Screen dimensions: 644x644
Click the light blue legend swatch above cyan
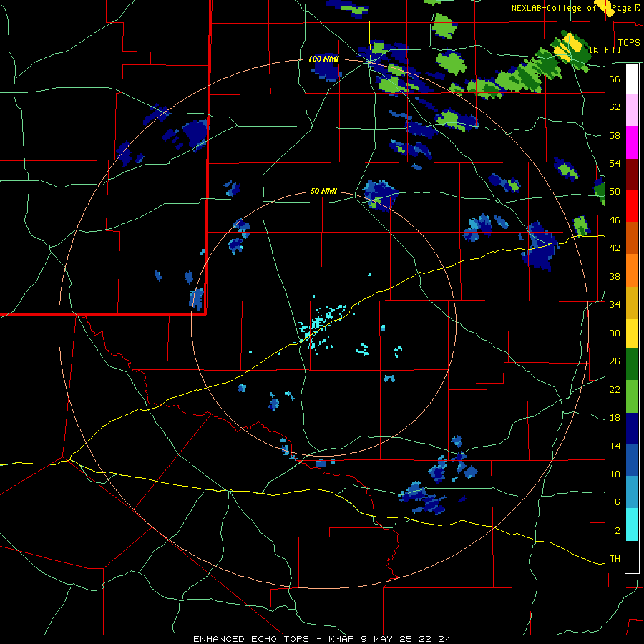pyautogui.click(x=632, y=492)
